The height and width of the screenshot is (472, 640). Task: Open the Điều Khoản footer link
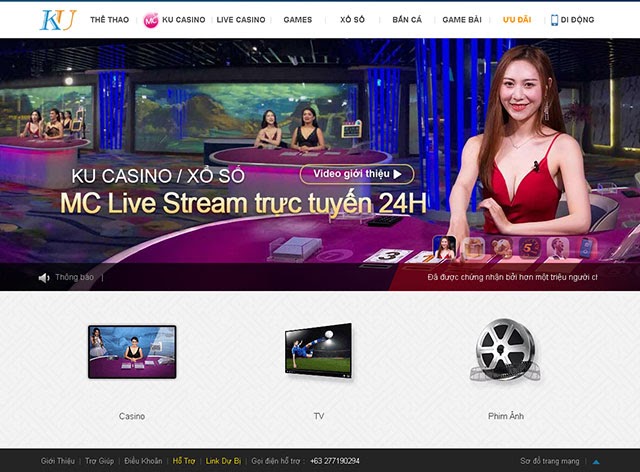[143, 461]
